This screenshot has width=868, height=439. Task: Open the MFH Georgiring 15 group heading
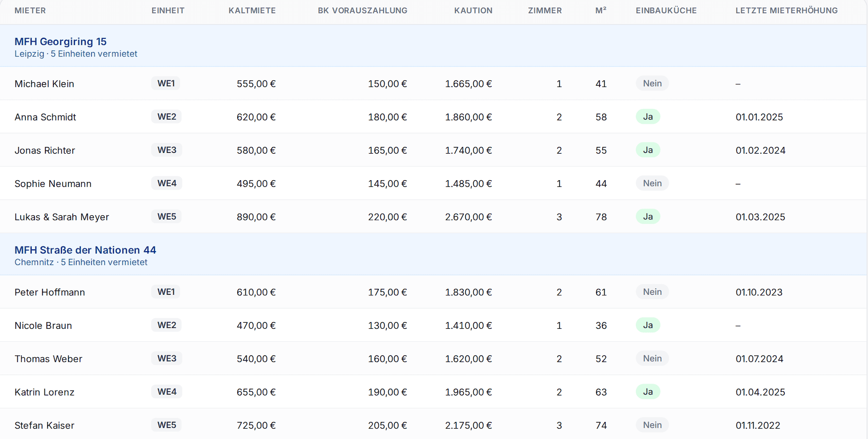pyautogui.click(x=61, y=42)
